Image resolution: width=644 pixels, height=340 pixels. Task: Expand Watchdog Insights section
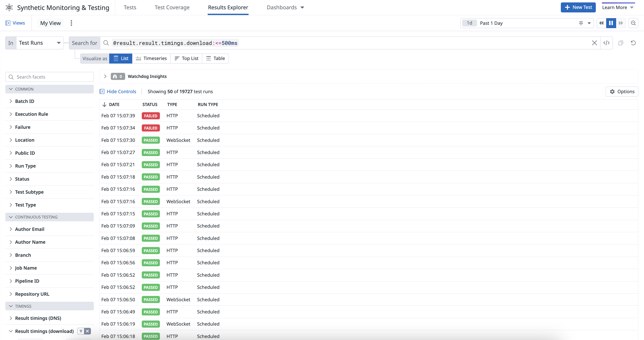click(x=105, y=76)
